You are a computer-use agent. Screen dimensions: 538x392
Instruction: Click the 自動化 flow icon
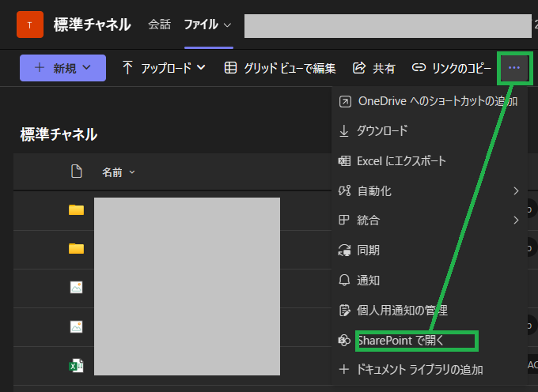344,190
